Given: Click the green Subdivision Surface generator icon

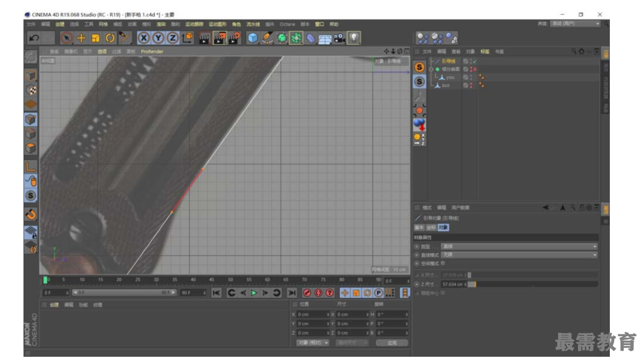Looking at the screenshot, I should [281, 38].
